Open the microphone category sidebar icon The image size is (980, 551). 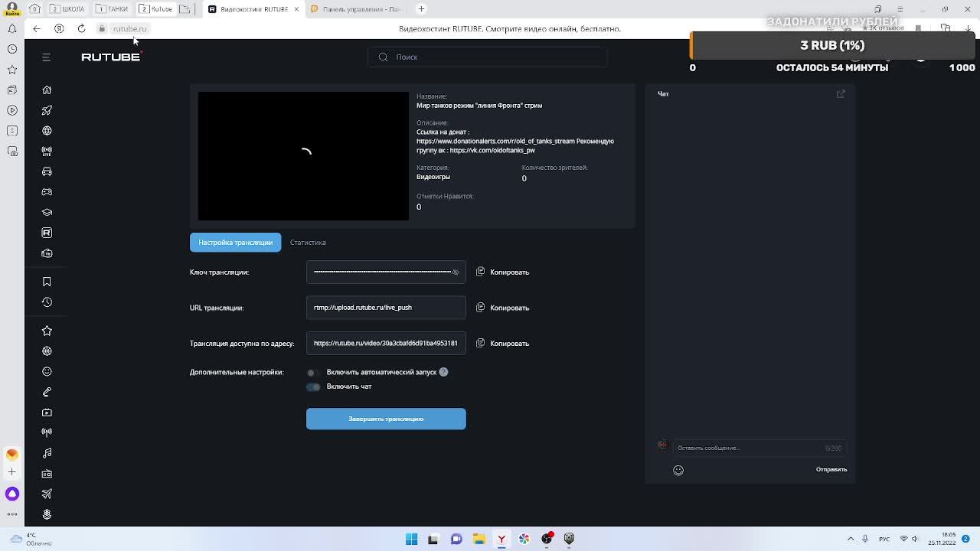coord(47,392)
